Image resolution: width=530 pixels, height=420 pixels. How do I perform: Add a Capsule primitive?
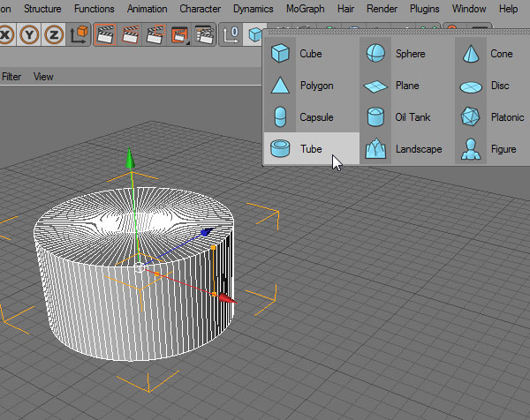pos(311,116)
